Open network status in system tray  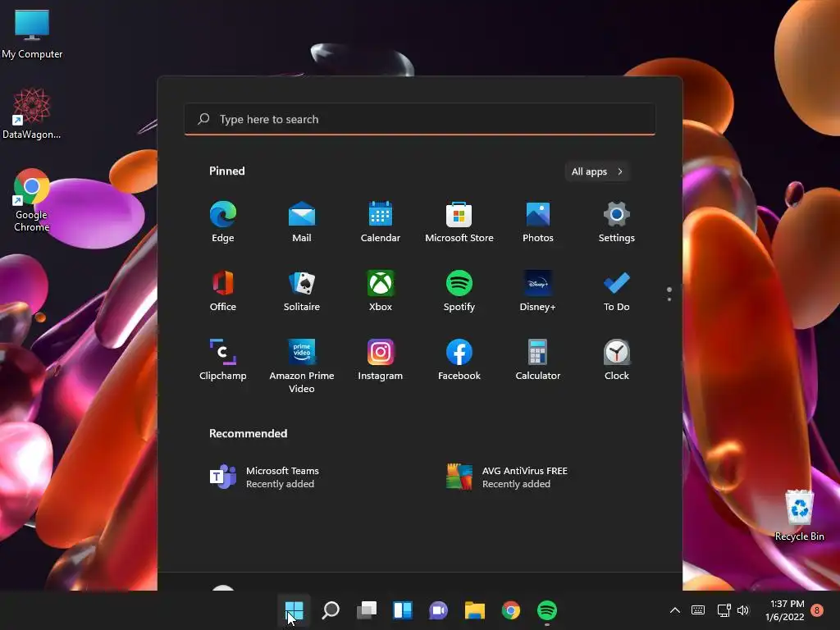pyautogui.click(x=724, y=610)
